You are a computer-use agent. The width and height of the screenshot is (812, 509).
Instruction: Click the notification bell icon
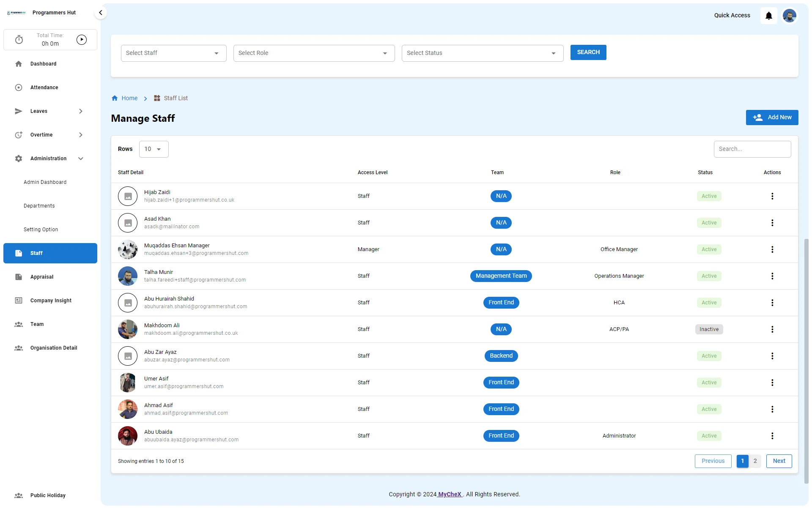pyautogui.click(x=768, y=16)
